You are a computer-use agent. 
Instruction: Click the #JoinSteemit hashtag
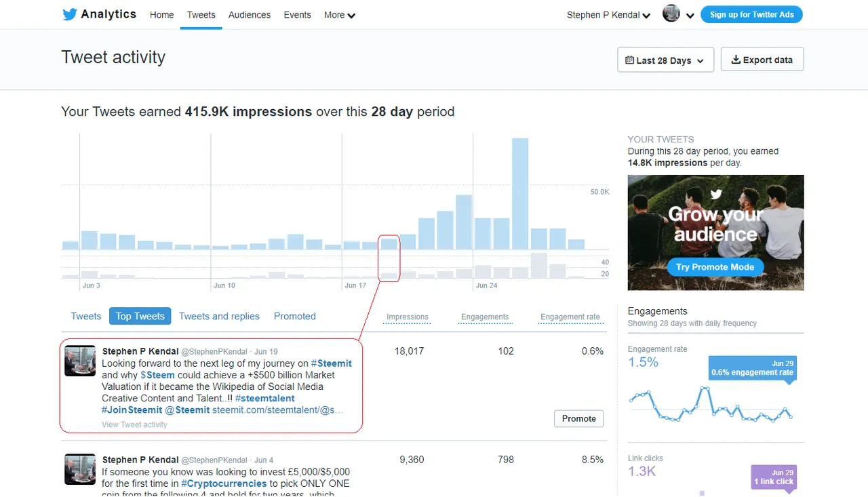[x=132, y=410]
